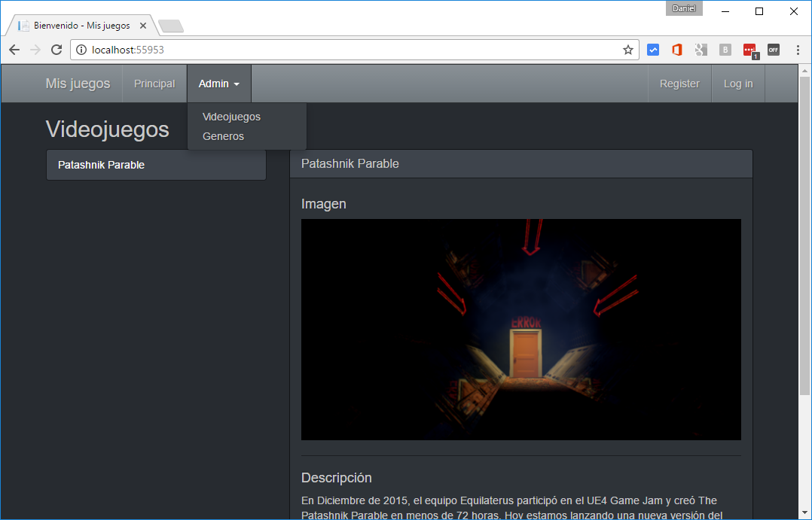The height and width of the screenshot is (520, 812).
Task: Click the scrollbar up arrow
Action: point(804,71)
